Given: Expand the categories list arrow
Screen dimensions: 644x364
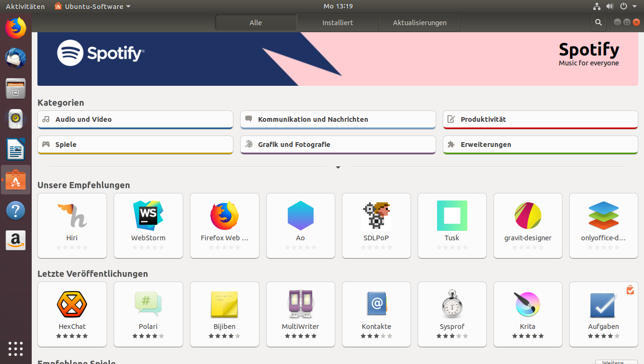Looking at the screenshot, I should click(x=338, y=167).
